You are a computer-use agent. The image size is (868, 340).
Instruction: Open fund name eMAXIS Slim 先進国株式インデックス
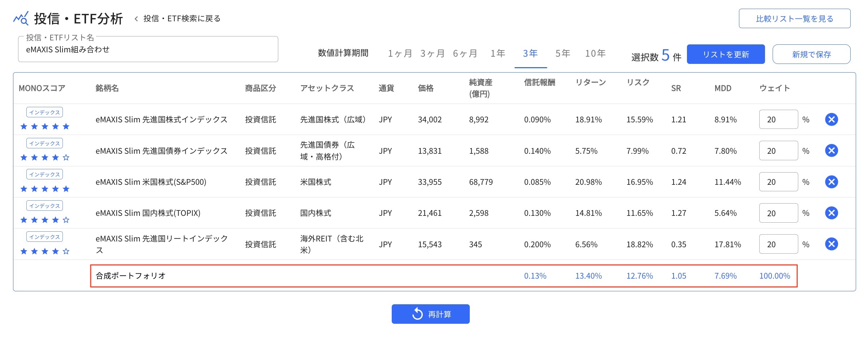[x=162, y=119]
